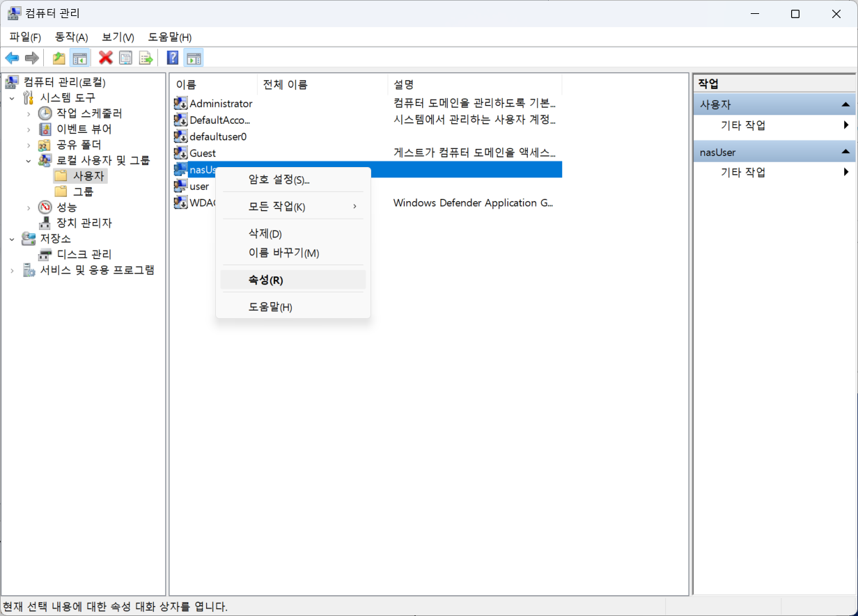
Task: Click the 이벤트 뷰어 icon in tree
Action: pyautogui.click(x=45, y=129)
